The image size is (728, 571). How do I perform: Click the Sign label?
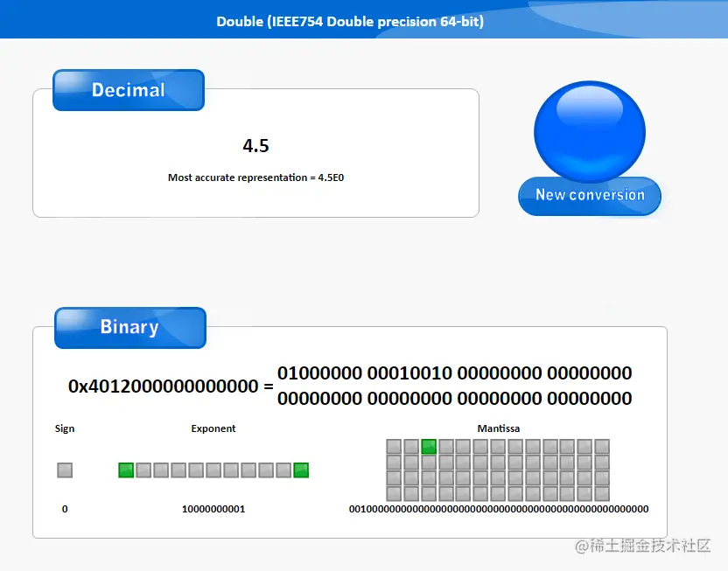coord(65,428)
